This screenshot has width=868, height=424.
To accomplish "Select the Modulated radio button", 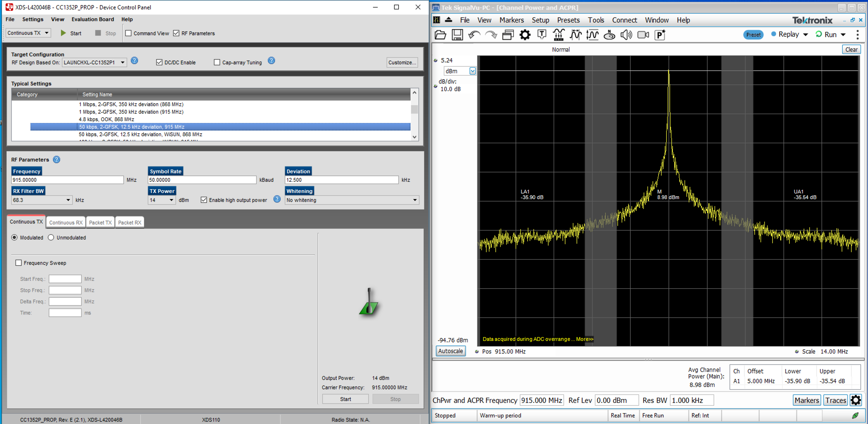I will [15, 237].
